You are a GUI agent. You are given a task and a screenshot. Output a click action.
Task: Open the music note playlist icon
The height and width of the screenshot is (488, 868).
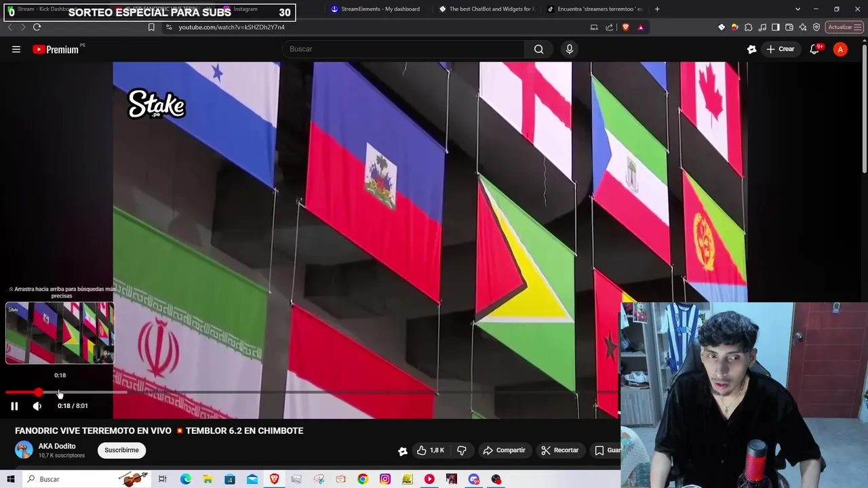(762, 27)
